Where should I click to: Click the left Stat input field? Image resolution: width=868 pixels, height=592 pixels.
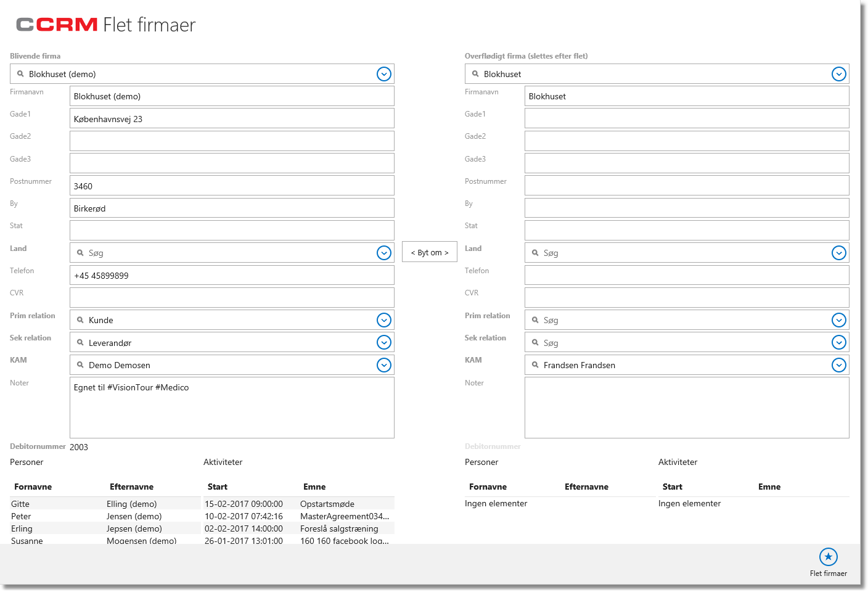tap(232, 230)
